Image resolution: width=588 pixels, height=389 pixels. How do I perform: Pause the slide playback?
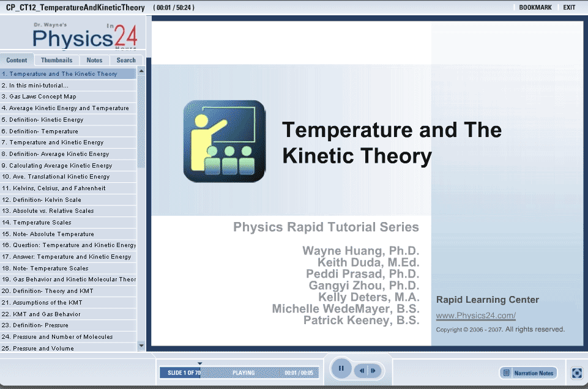pyautogui.click(x=341, y=369)
